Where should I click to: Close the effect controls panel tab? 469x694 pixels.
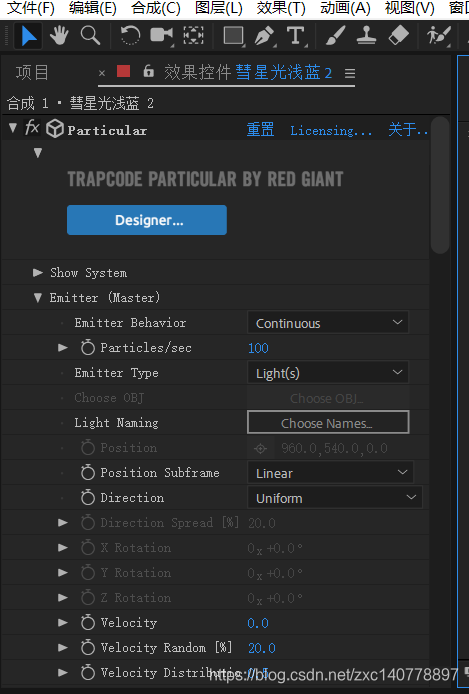click(102, 73)
